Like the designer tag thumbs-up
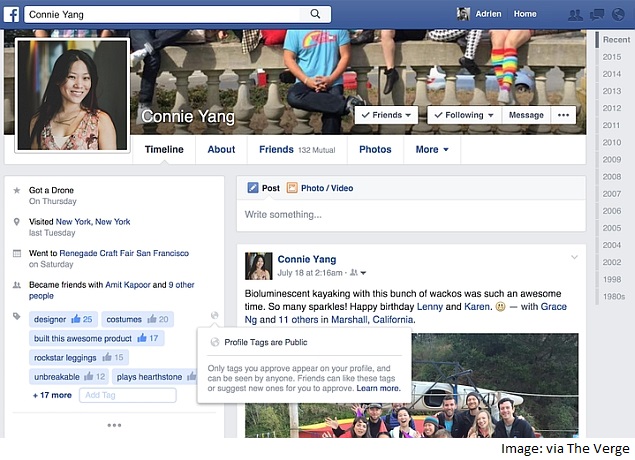Screen dimensions: 635x460 [76, 319]
